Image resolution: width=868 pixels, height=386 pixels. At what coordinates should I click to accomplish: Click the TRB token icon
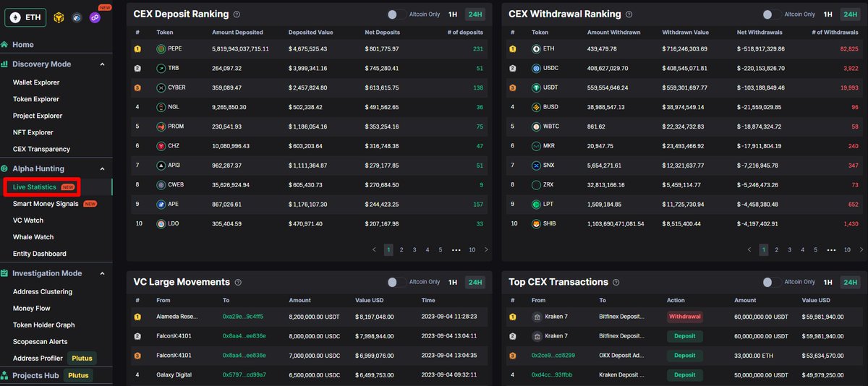[x=161, y=69]
